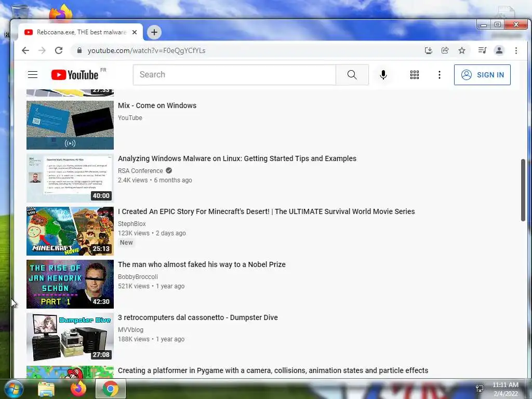Click the '521K views' text
This screenshot has width=532, height=399.
[x=134, y=286]
